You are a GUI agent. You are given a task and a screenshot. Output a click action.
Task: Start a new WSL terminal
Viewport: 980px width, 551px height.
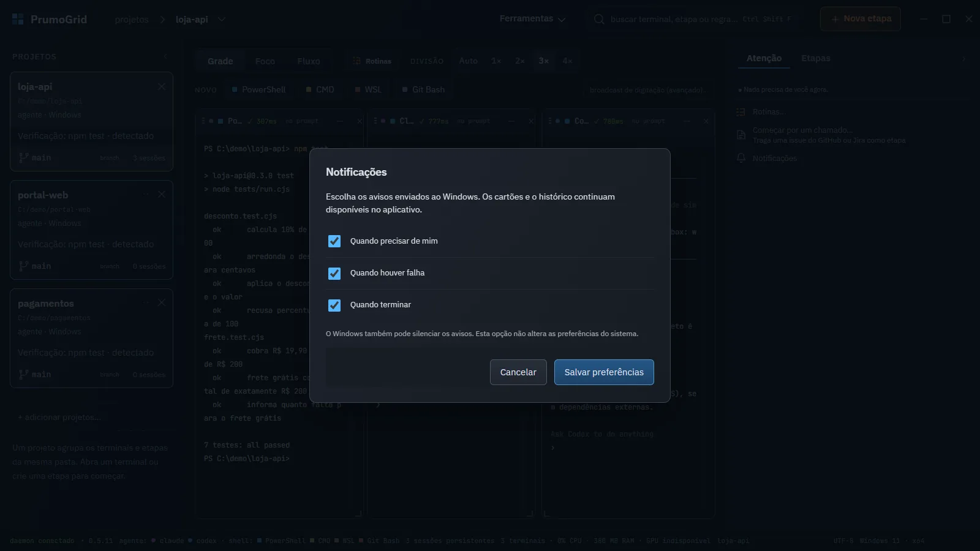coord(368,89)
